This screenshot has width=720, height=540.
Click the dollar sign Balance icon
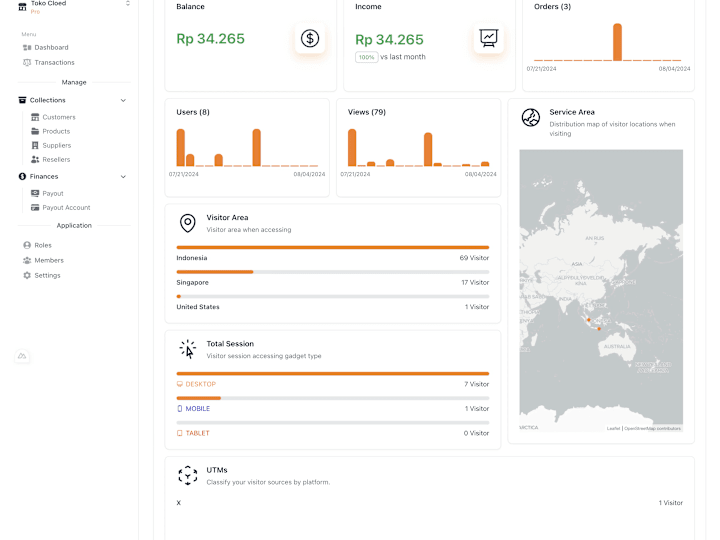click(310, 39)
